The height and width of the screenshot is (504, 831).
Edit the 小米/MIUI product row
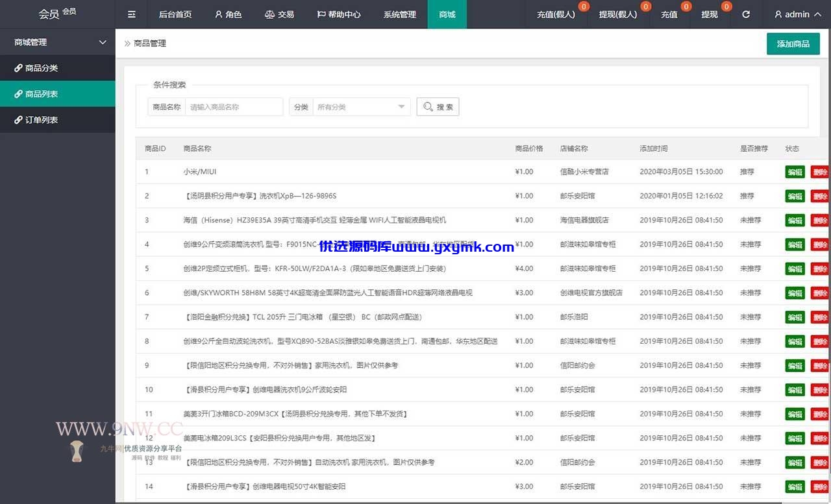[795, 172]
